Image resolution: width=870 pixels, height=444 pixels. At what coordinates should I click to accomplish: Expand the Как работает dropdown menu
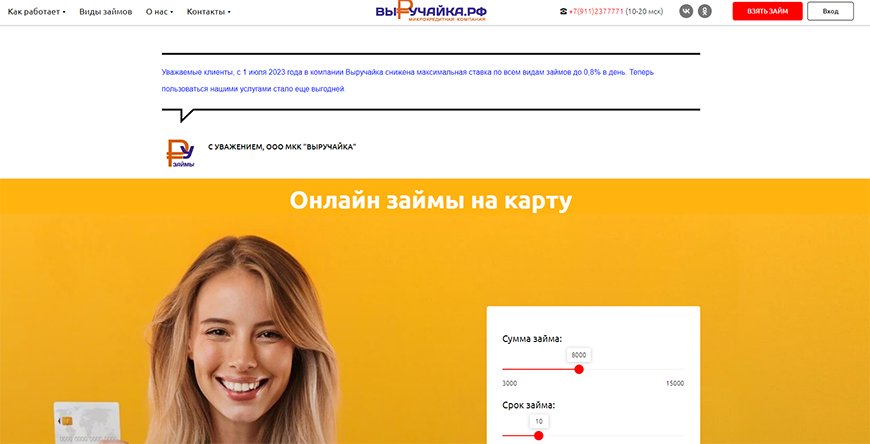point(37,12)
